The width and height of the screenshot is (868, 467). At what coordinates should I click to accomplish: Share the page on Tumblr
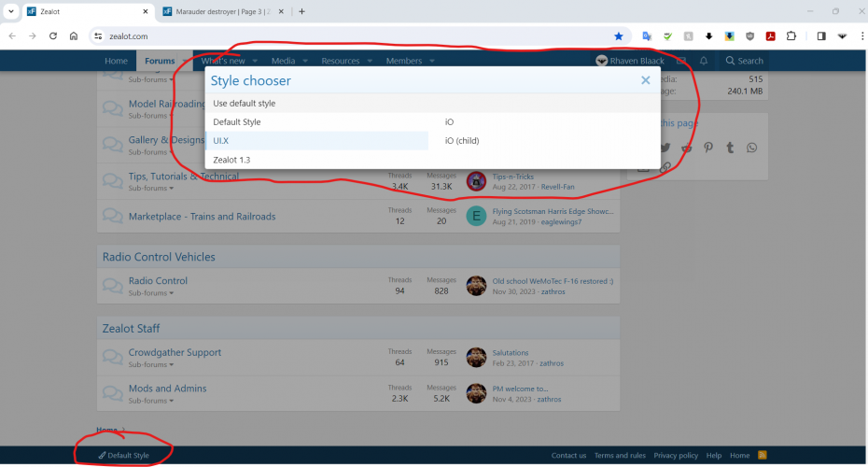730,148
